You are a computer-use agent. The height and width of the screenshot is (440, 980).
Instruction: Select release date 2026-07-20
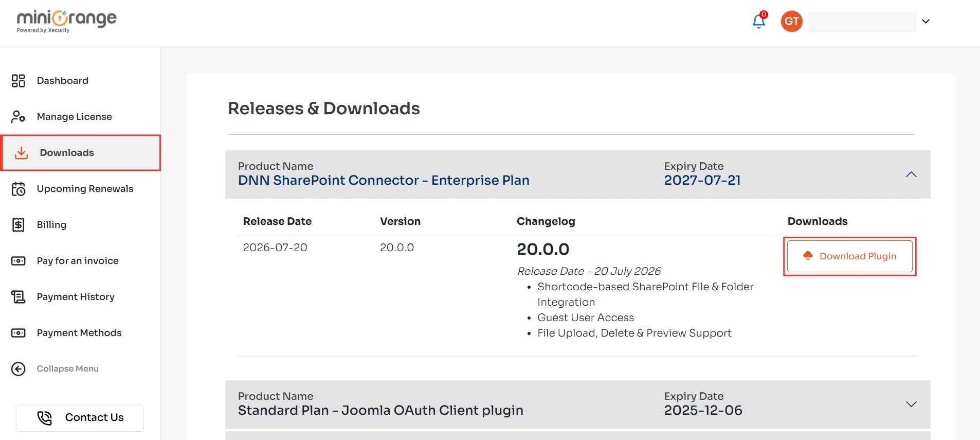coord(275,248)
